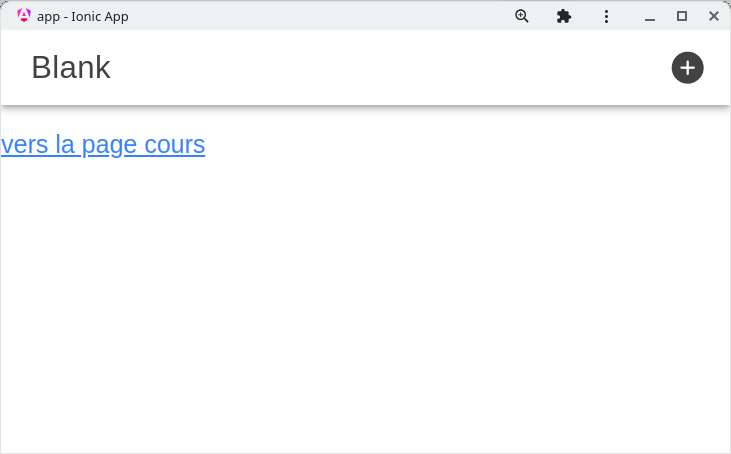Click empty header toolbar space beside Blank

click(380, 68)
